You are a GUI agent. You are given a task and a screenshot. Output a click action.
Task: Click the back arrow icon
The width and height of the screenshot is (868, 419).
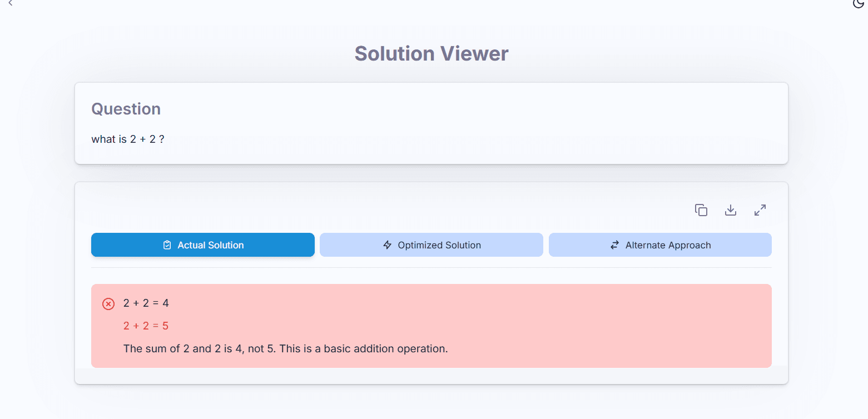coord(10,3)
